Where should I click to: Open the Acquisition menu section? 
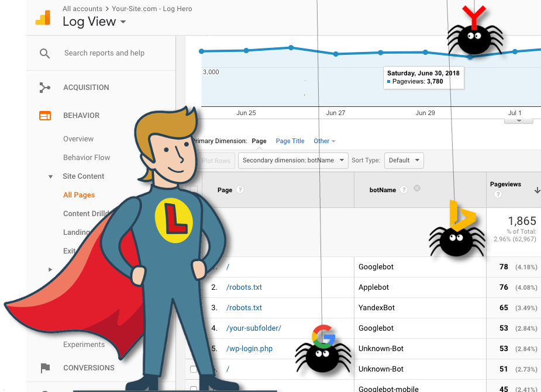point(86,88)
